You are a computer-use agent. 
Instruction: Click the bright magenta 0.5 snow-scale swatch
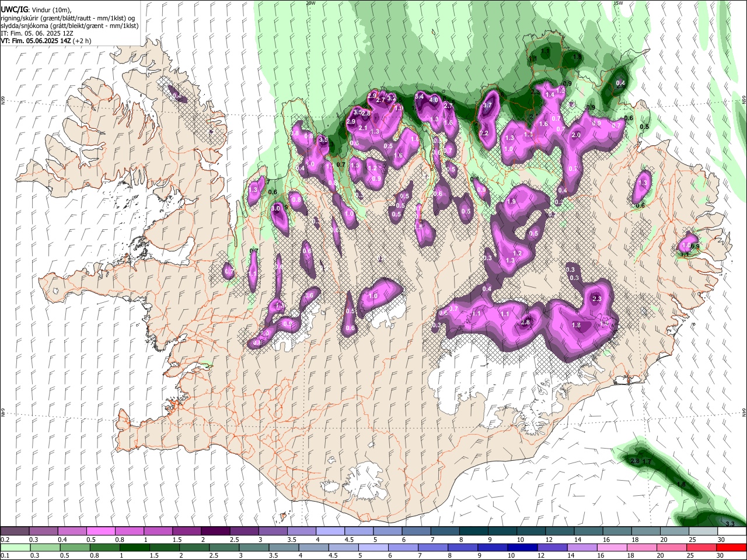[x=100, y=531]
